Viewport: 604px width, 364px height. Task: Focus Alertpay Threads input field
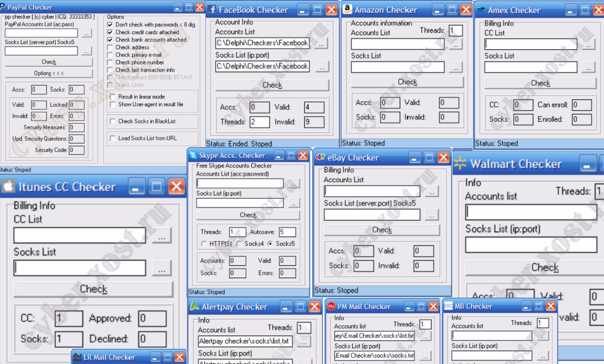304,328
